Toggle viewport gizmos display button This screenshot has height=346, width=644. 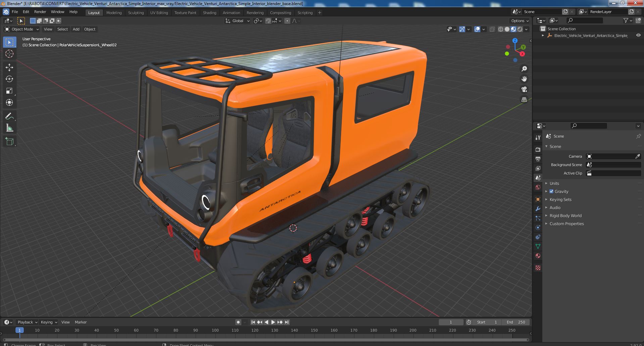[x=462, y=29]
